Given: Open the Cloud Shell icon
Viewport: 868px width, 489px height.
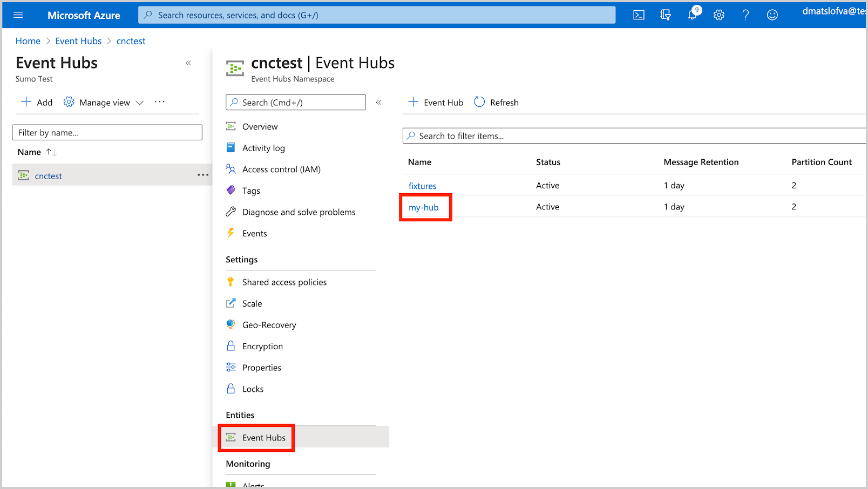Looking at the screenshot, I should click(x=639, y=15).
